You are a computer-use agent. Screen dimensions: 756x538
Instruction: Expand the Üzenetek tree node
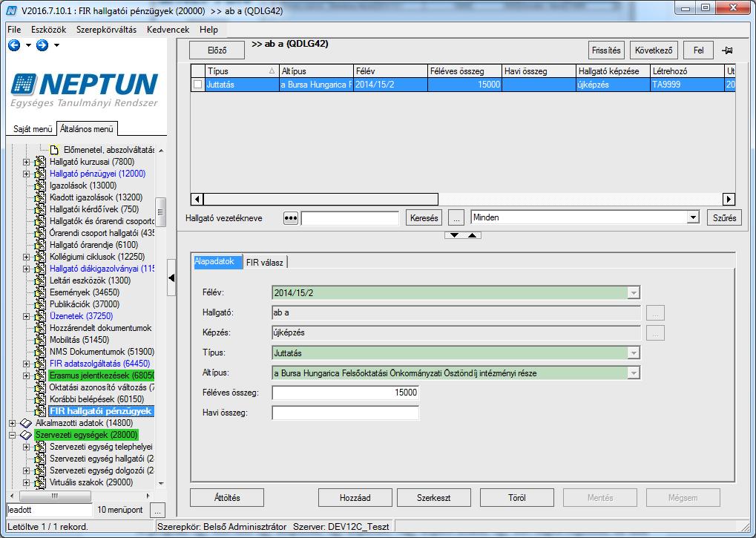pyautogui.click(x=27, y=316)
